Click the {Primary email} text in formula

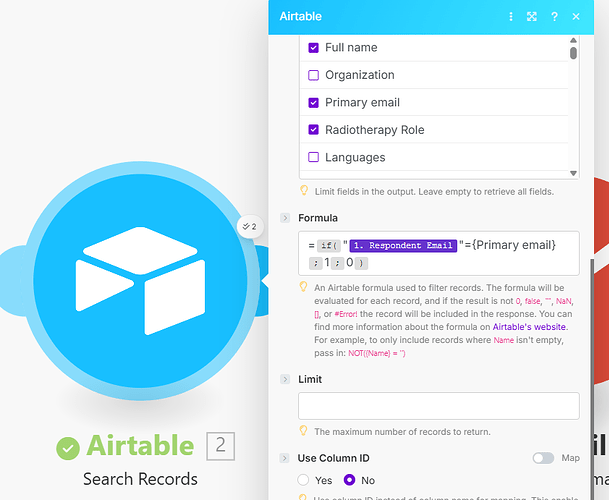[514, 245]
